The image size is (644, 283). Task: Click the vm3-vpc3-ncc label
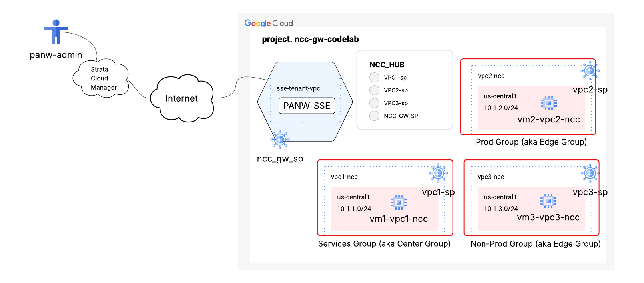coord(548,217)
